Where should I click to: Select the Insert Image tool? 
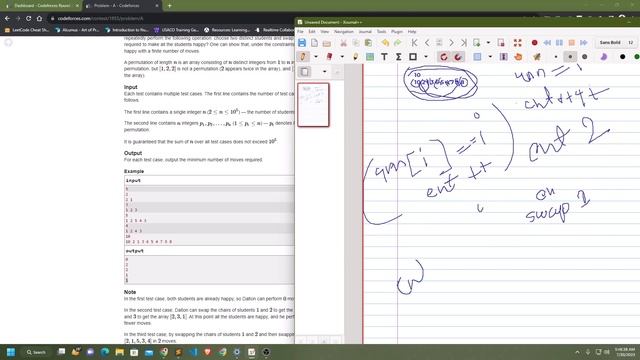[370, 57]
